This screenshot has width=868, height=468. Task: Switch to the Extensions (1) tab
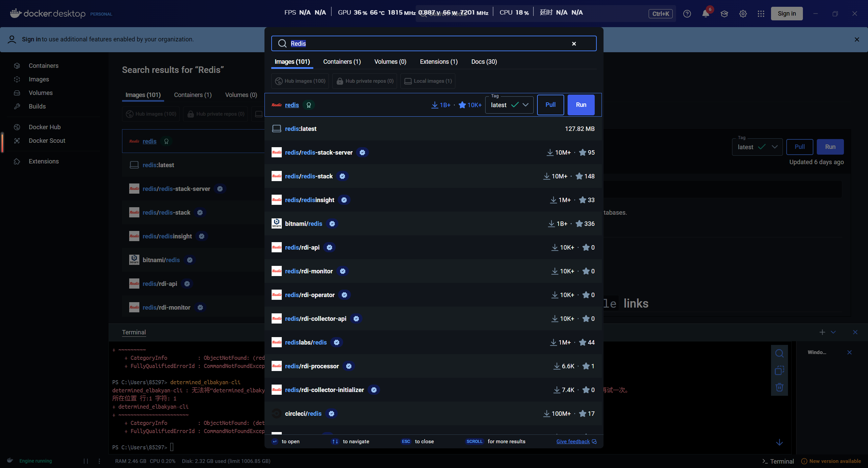[439, 62]
